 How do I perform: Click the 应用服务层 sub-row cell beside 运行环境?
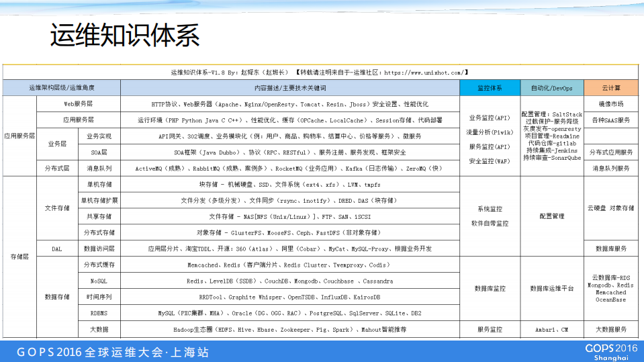point(79,120)
